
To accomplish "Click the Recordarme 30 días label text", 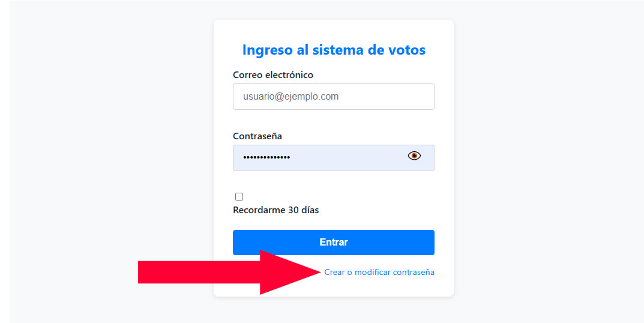I will [x=275, y=210].
